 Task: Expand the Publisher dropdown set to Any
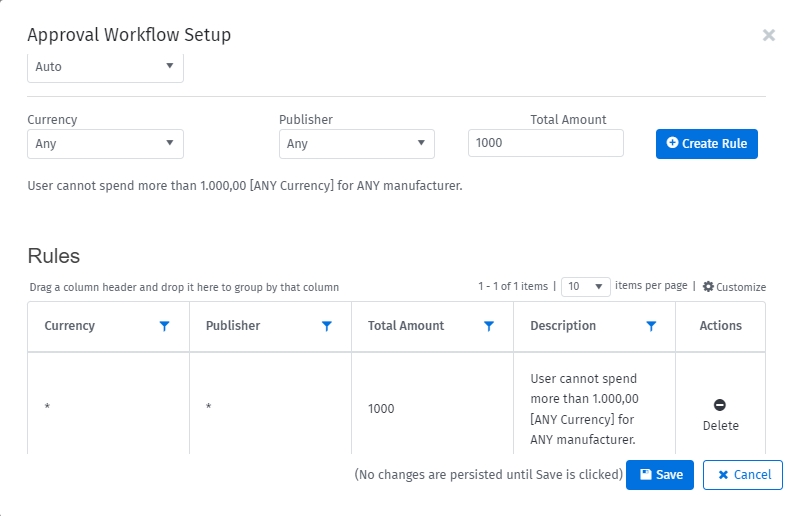(356, 144)
